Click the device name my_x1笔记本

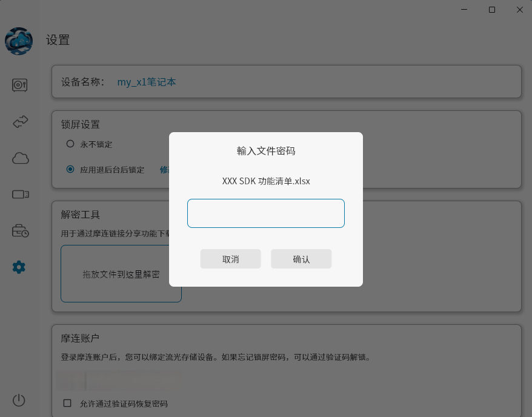point(147,81)
